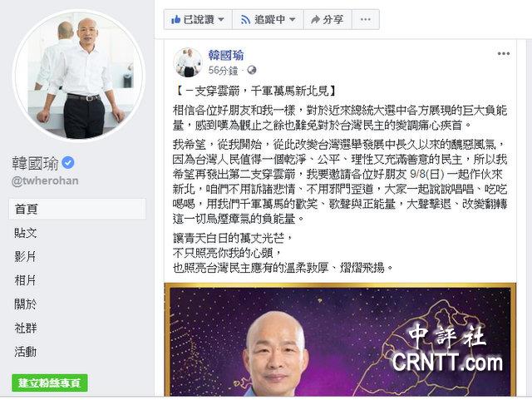Open the 社群 section

[26, 328]
